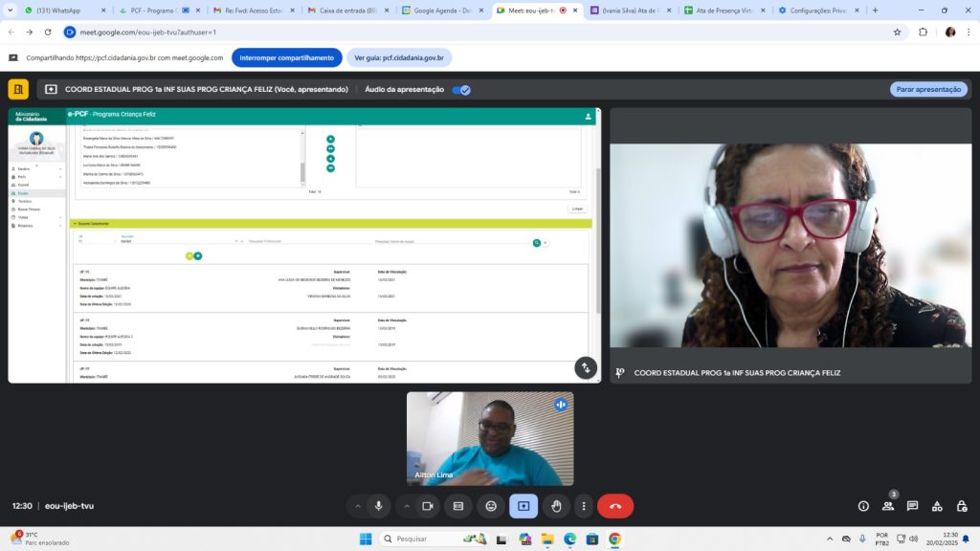980x551 pixels.
Task: Switch to the Google Agenda tab
Action: click(445, 11)
